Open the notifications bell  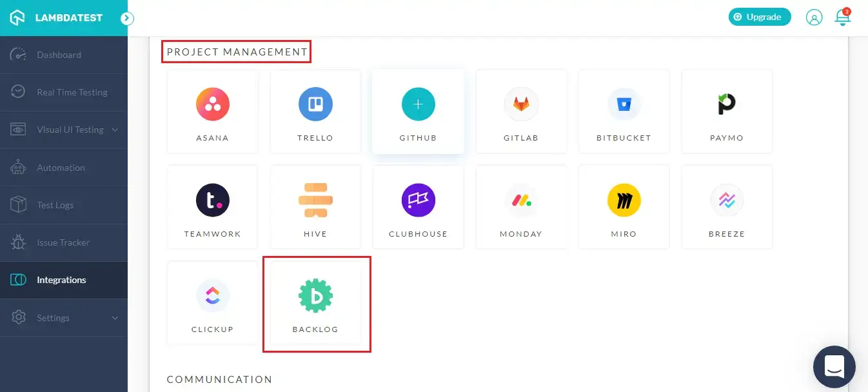tap(843, 17)
